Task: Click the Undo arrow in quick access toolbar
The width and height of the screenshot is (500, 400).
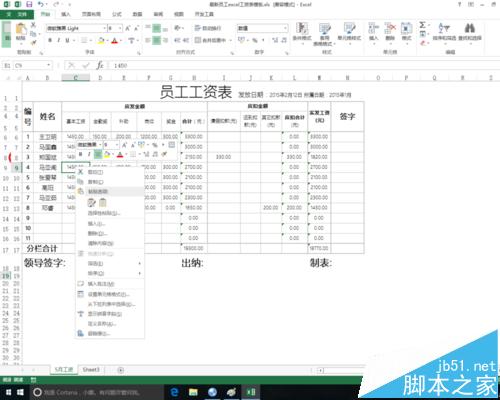Action: tap(41, 4)
